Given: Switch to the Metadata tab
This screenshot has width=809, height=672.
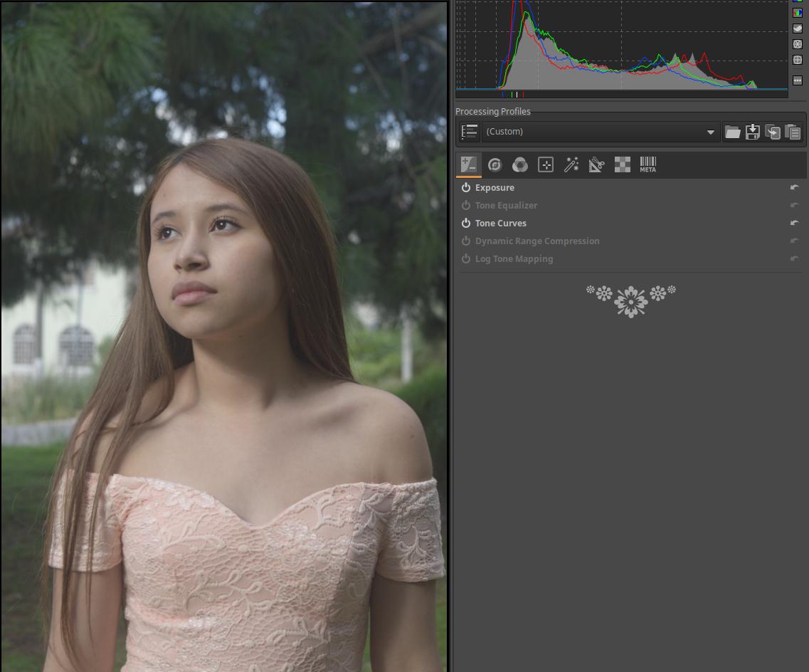Looking at the screenshot, I should (x=647, y=165).
